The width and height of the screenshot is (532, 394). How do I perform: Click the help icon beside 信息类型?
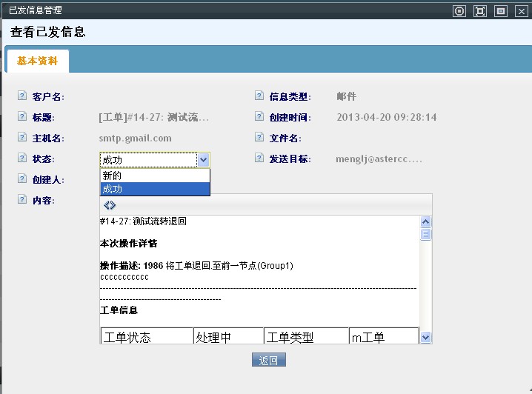click(x=259, y=96)
